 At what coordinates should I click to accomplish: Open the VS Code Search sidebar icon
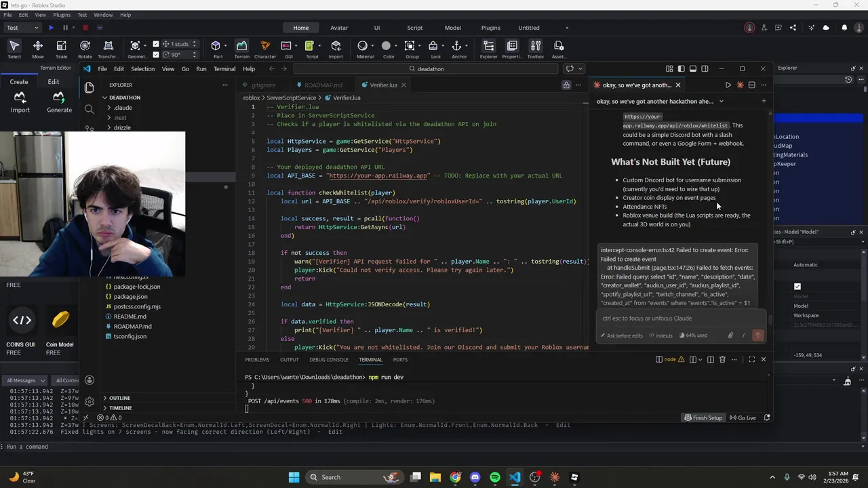[89, 108]
